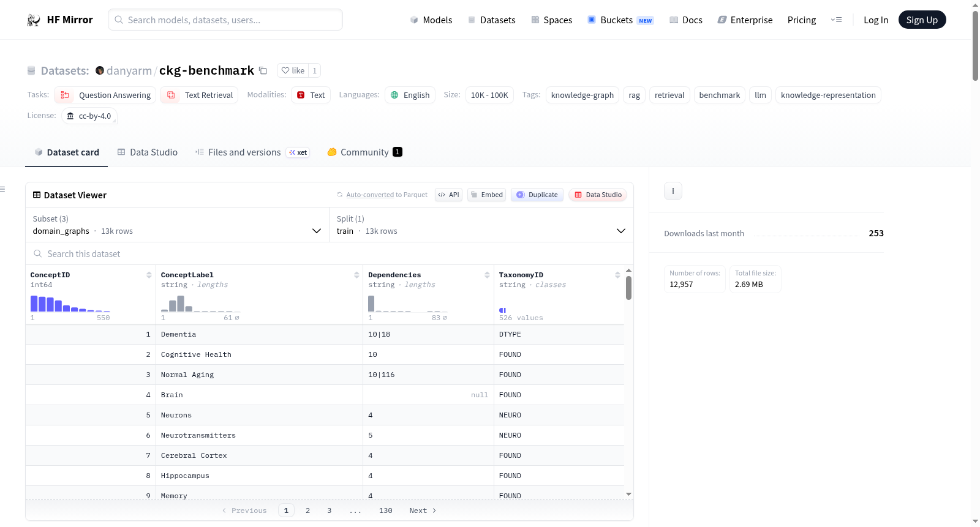Image resolution: width=980 pixels, height=527 pixels.
Task: Select the knowledge-representation tag
Action: coord(828,95)
